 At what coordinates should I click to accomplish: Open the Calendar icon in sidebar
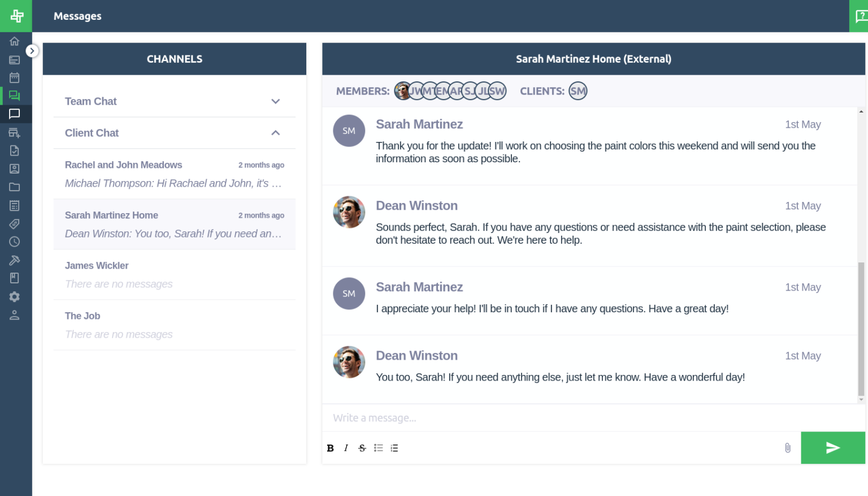coord(15,77)
